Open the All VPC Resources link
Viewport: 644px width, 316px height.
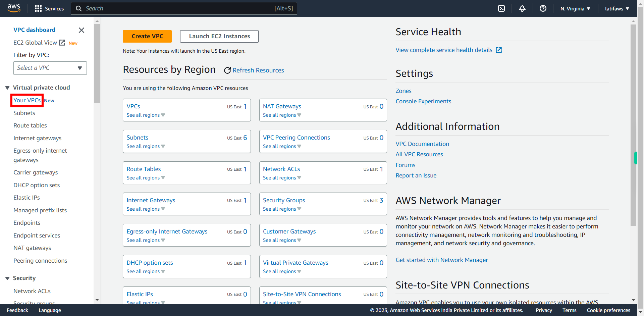tap(419, 154)
